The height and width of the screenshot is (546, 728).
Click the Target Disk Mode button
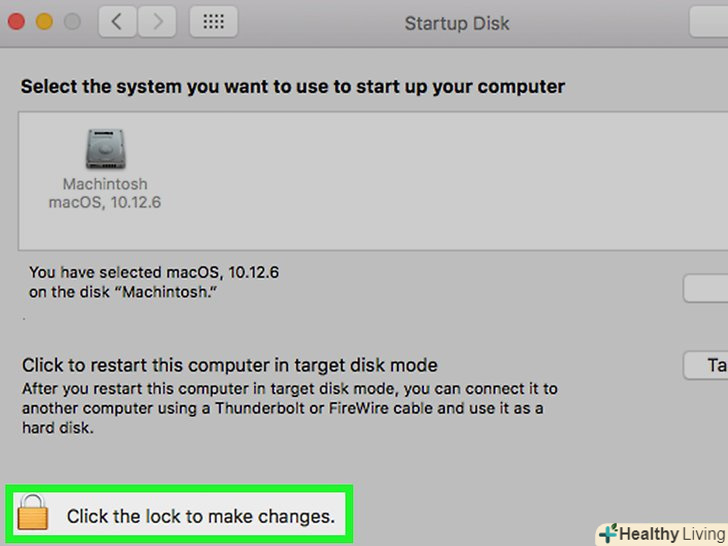pyautogui.click(x=708, y=365)
